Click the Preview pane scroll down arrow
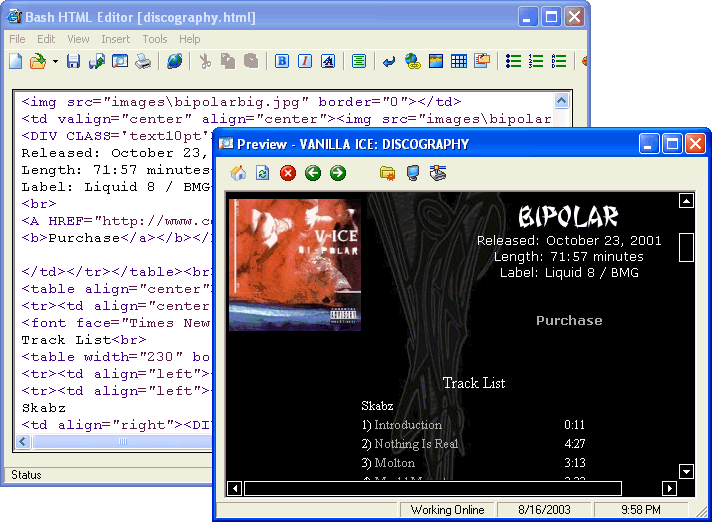Image resolution: width=712 pixels, height=522 pixels. click(686, 471)
